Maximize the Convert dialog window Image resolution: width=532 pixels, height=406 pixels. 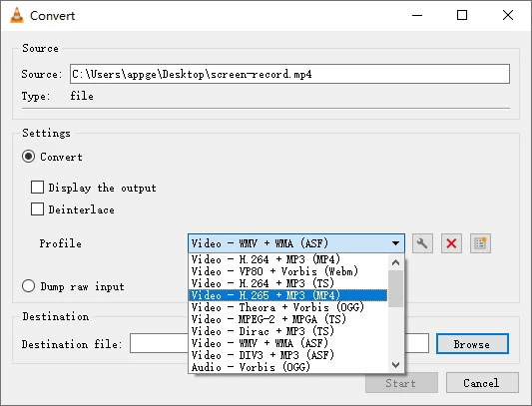pos(462,15)
